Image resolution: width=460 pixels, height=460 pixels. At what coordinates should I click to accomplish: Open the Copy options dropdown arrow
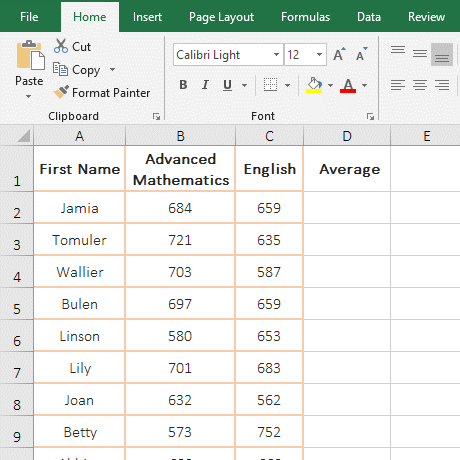(112, 69)
